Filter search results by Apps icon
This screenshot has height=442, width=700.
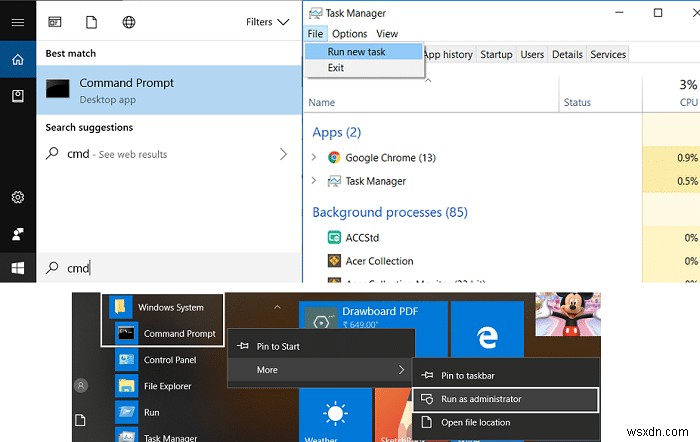click(55, 22)
